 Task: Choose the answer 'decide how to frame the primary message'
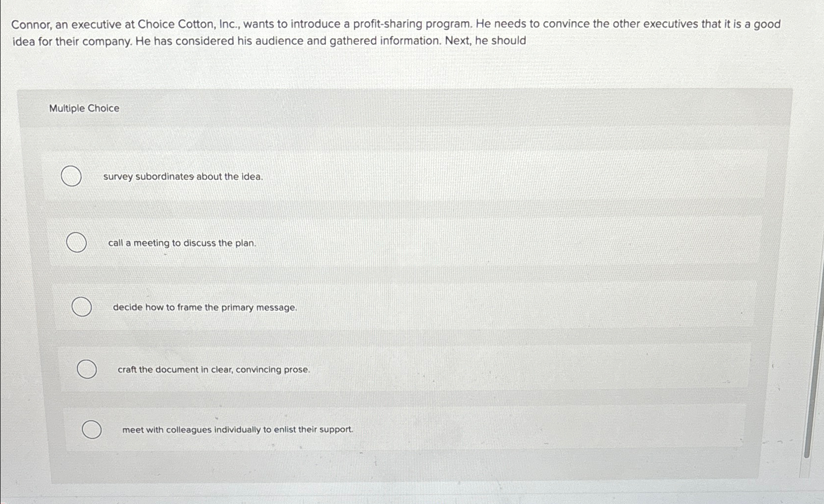(x=204, y=307)
